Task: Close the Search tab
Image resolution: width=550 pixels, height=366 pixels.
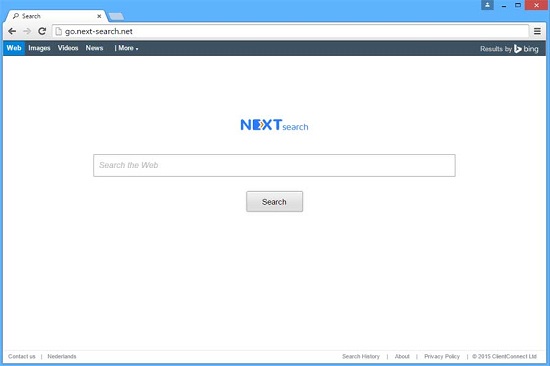Action: point(99,16)
